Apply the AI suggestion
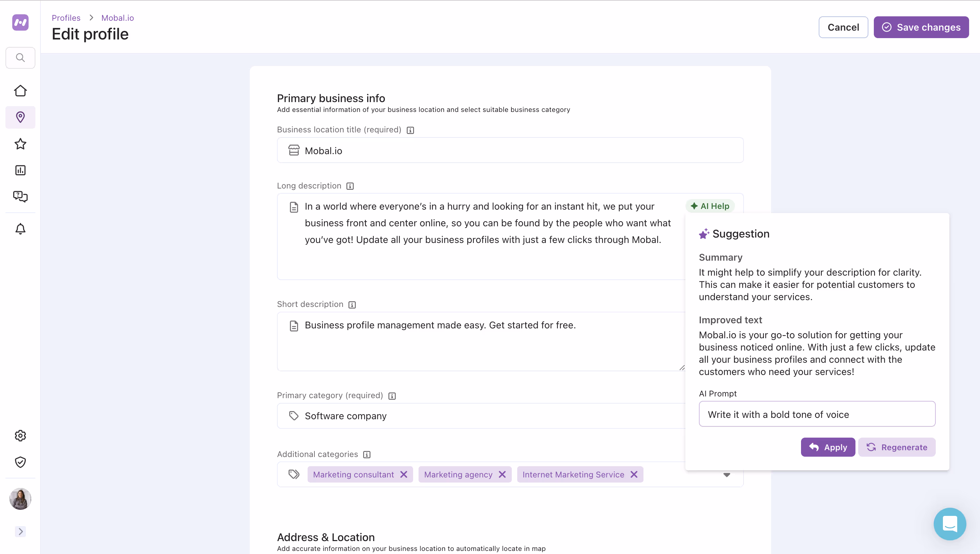Viewport: 980px width, 554px height. (x=828, y=447)
